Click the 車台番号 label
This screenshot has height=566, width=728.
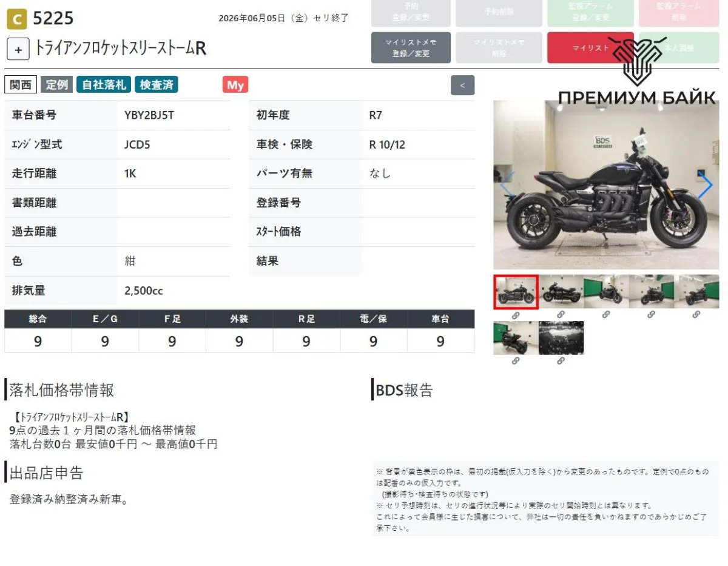34,115
